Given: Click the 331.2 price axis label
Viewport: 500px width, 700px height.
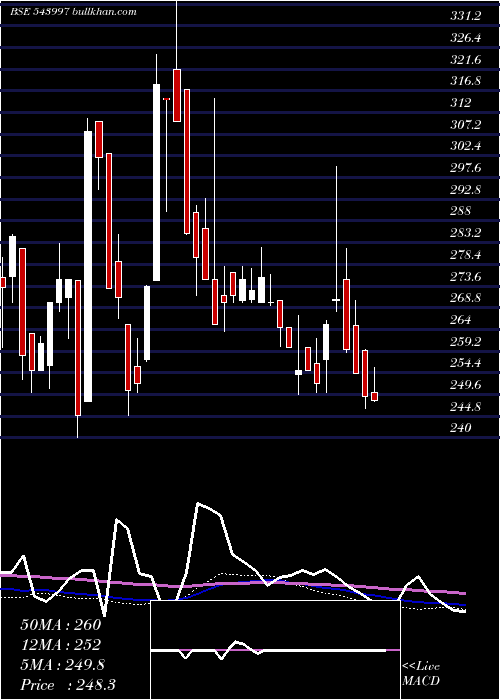Looking at the screenshot, I should coord(466,16).
